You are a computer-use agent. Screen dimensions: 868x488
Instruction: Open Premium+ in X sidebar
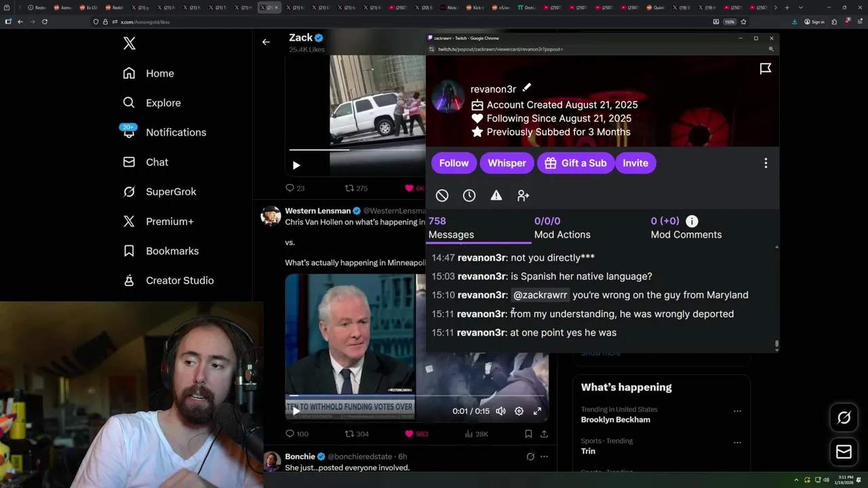tap(158, 221)
